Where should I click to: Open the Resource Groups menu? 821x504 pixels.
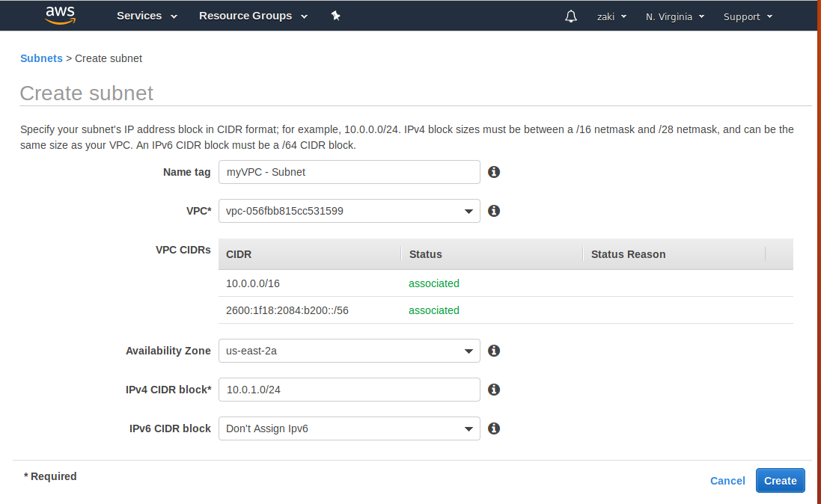click(253, 15)
